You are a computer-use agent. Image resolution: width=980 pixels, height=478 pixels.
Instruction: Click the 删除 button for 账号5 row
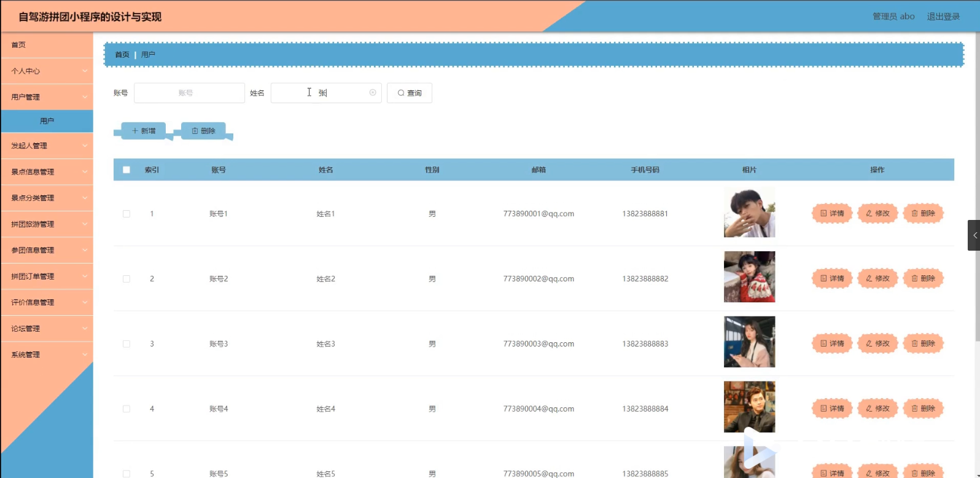[923, 472]
